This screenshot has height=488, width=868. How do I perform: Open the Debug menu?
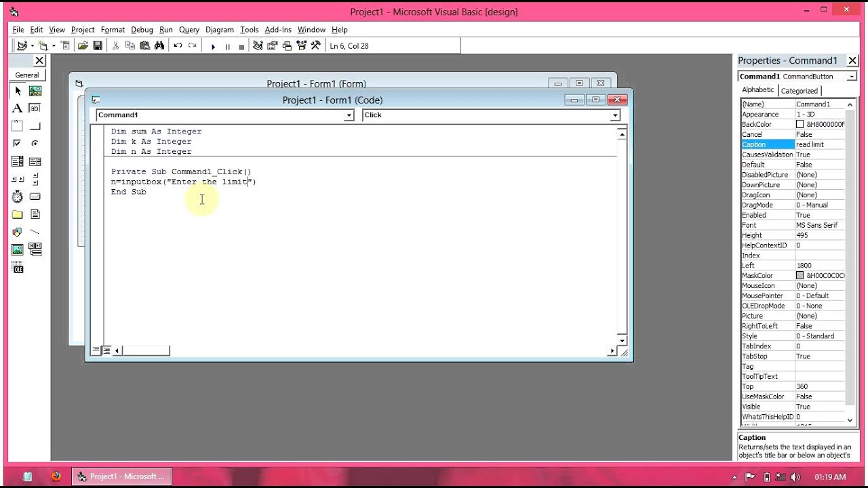point(142,30)
